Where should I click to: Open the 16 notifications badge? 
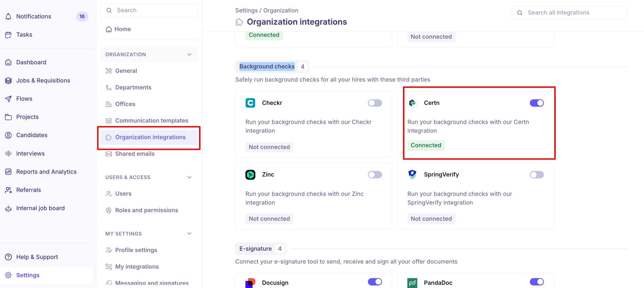coord(82,17)
